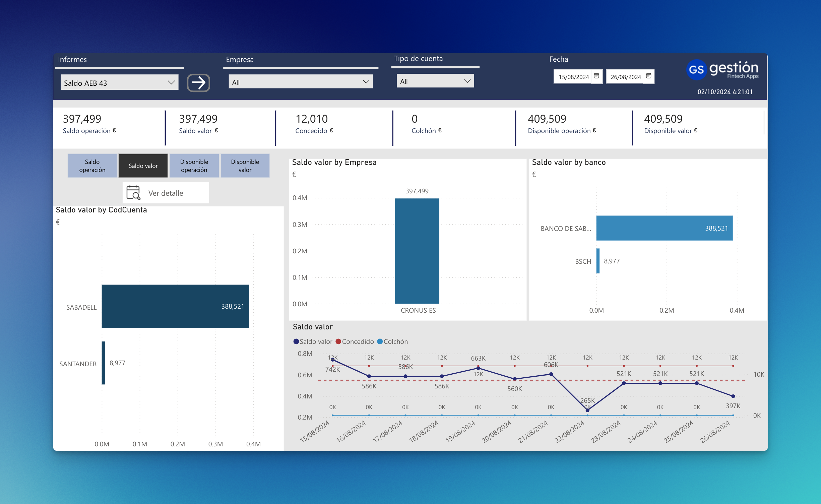Open the end date calendar picker icon
This screenshot has width=821, height=504.
coord(648,76)
